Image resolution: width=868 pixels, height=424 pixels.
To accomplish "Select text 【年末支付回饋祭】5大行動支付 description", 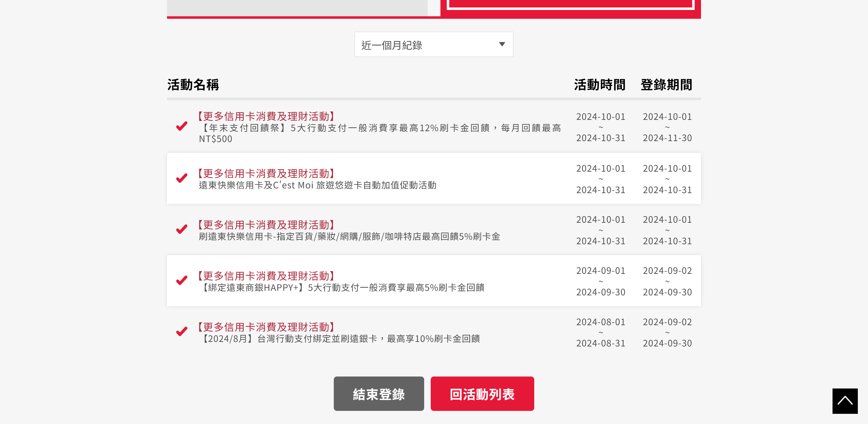I will tap(380, 133).
